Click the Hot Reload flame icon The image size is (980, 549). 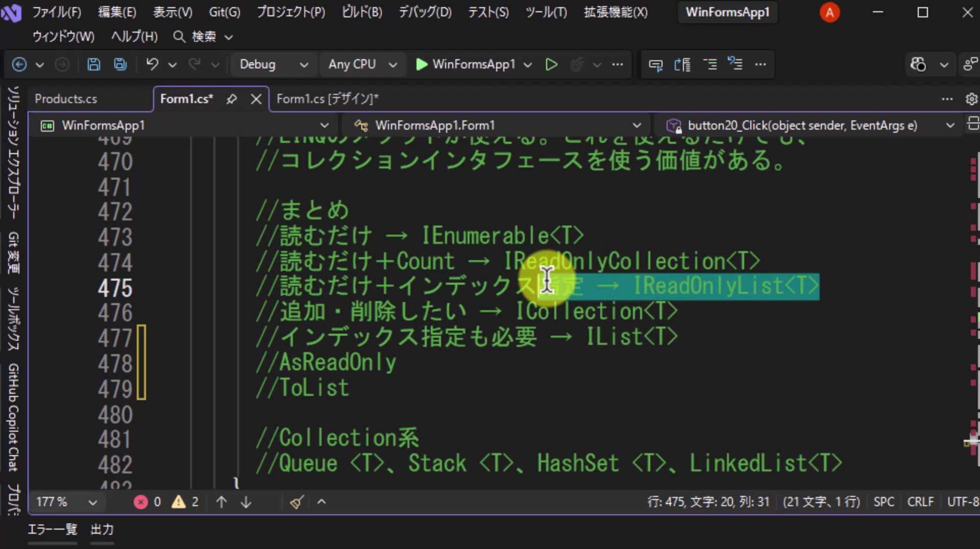(x=577, y=64)
